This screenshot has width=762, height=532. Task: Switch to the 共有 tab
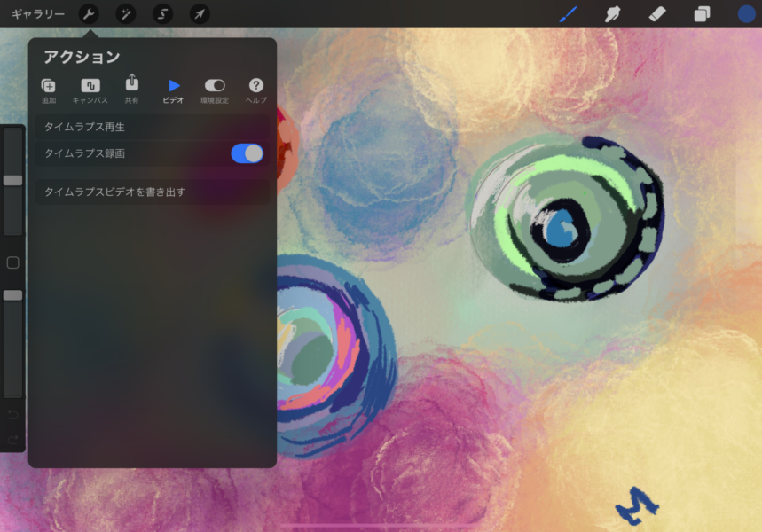tap(131, 90)
